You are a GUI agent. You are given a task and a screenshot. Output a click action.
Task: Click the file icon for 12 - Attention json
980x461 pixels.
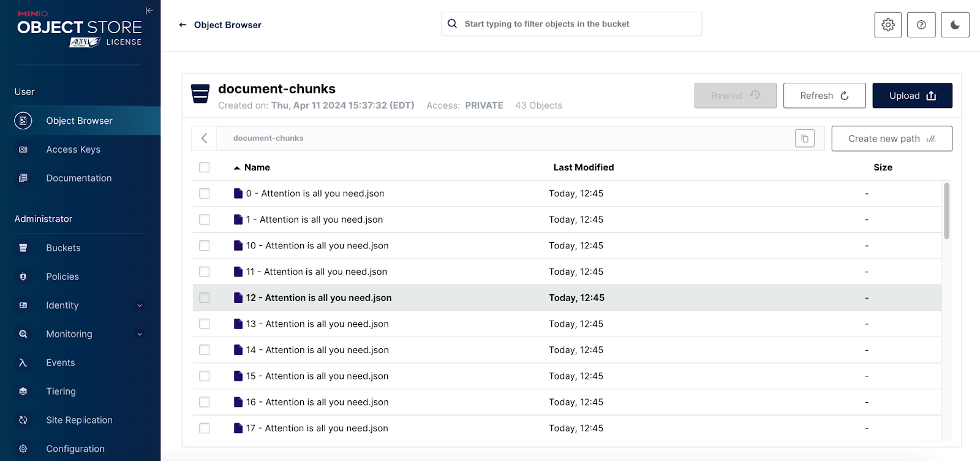tap(238, 298)
